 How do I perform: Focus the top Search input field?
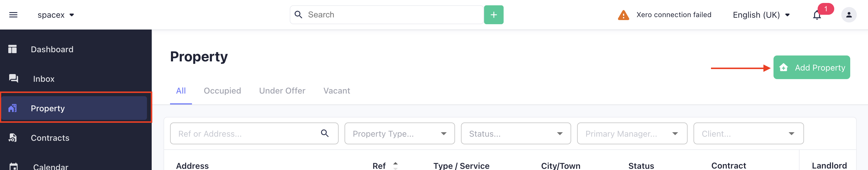[387, 15]
